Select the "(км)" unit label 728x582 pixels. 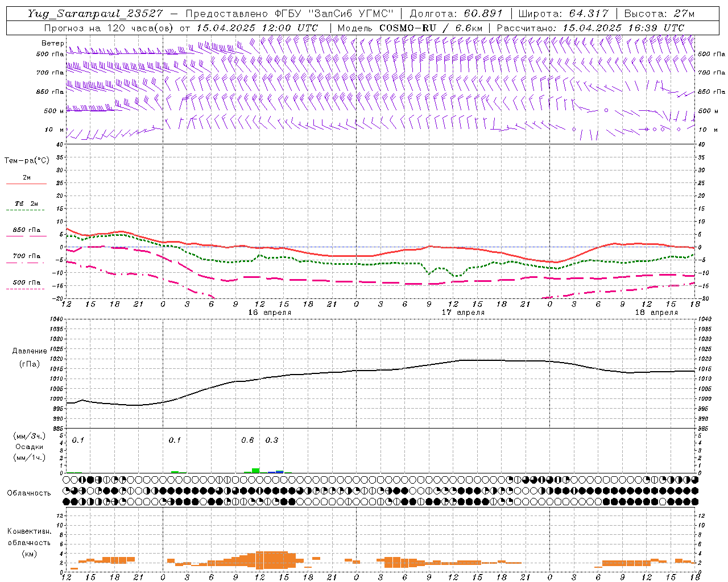29,554
